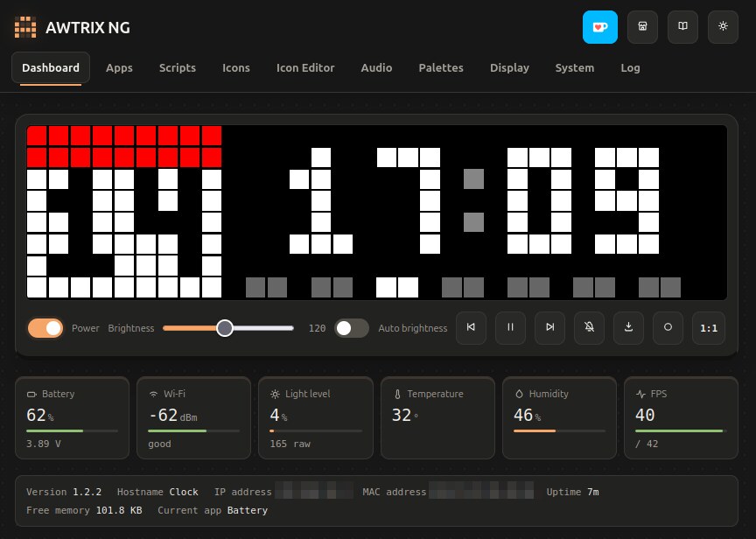
Task: Switch to the Dashboard tab
Action: pyautogui.click(x=51, y=68)
